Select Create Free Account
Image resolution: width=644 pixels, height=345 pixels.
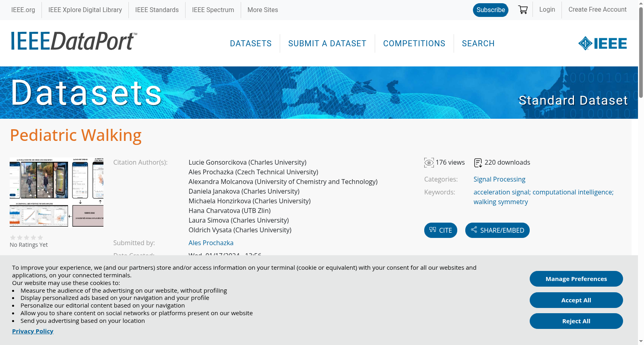pos(597,10)
